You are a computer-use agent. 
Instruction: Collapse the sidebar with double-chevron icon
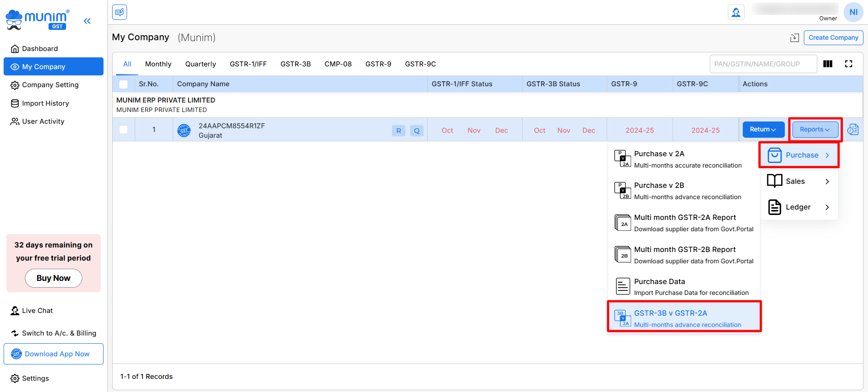coord(87,21)
